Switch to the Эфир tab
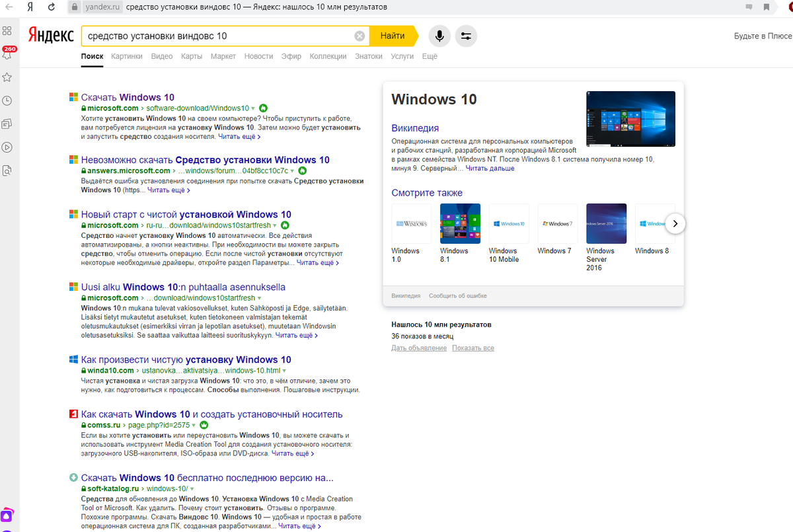The height and width of the screenshot is (532, 793). tap(291, 57)
